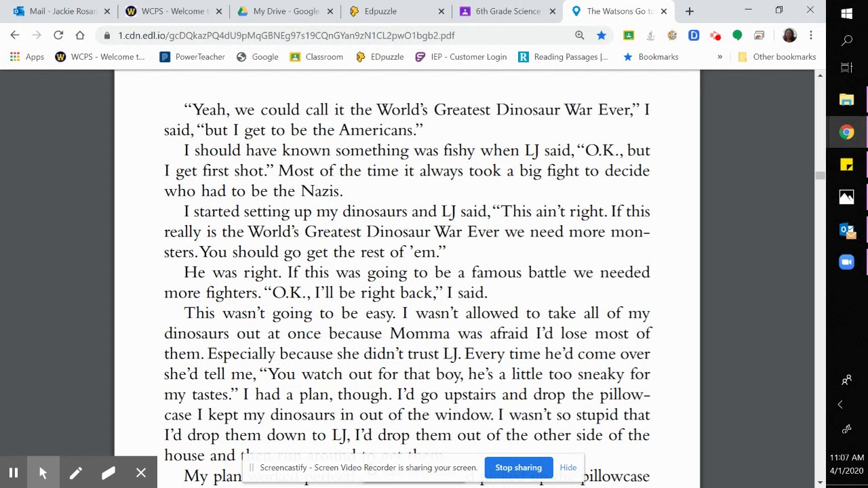This screenshot has width=868, height=488.
Task: Open the green Hangouts extension
Action: click(737, 35)
